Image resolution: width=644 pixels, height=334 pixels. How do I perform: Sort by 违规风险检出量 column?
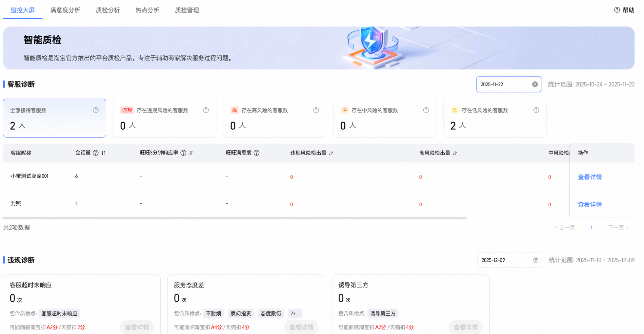pyautogui.click(x=331, y=153)
